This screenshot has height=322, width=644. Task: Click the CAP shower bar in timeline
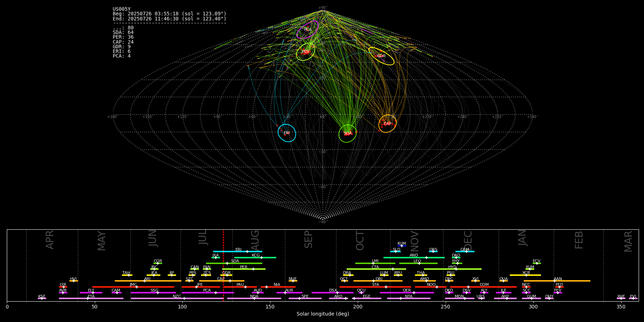pos(222,281)
